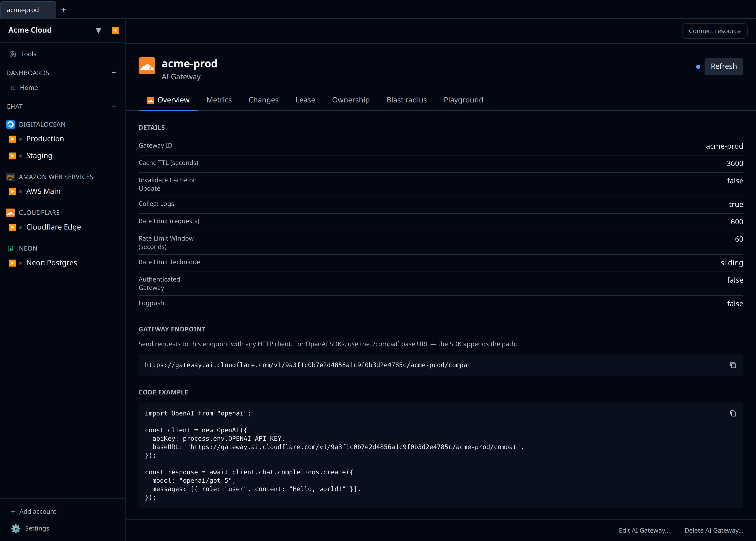Expand the Neon Postgres account arrow

[12, 263]
